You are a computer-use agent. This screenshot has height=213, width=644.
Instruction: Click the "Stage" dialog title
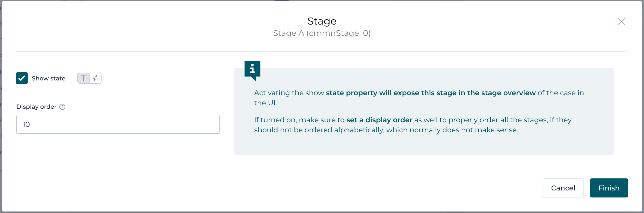pyautogui.click(x=322, y=21)
